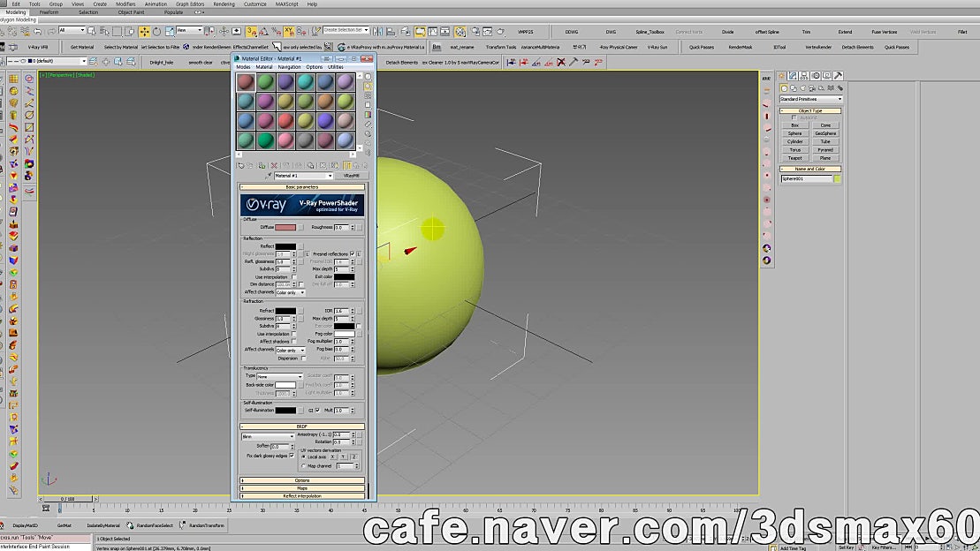The image size is (980, 551).
Task: Click the Shapes category icon in Create panel
Action: pyautogui.click(x=793, y=87)
